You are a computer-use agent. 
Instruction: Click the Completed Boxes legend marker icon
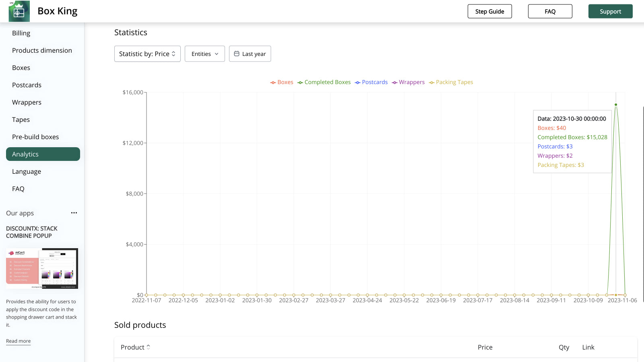(x=300, y=82)
